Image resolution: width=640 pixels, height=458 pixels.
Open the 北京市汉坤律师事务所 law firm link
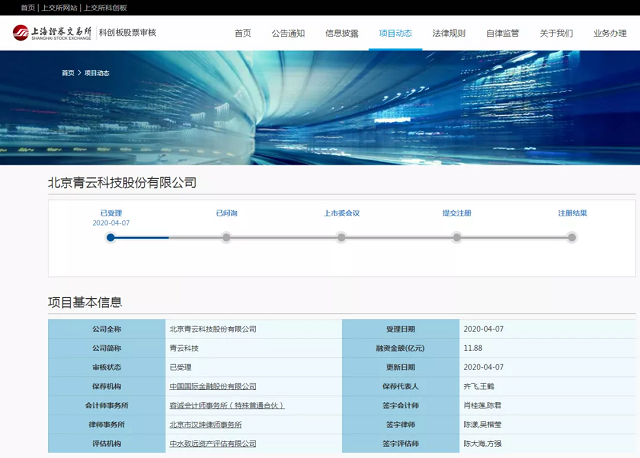click(205, 425)
